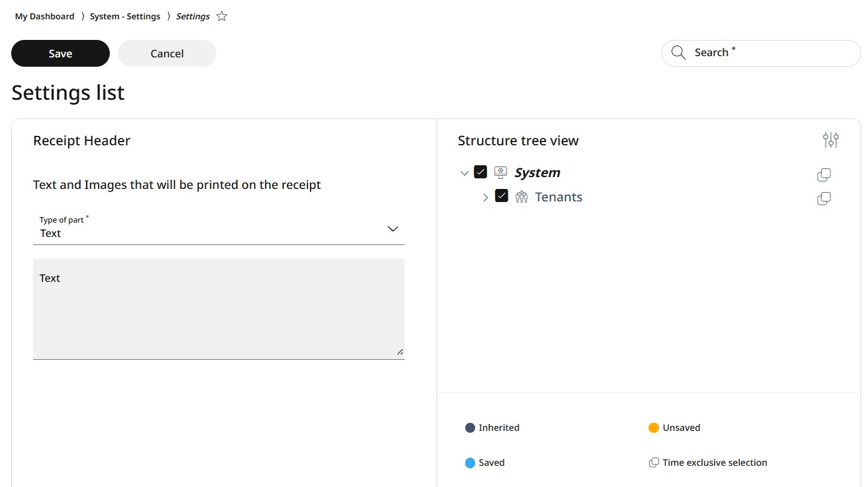The image size is (868, 487).
Task: Open the Type of part dropdown
Action: (219, 228)
